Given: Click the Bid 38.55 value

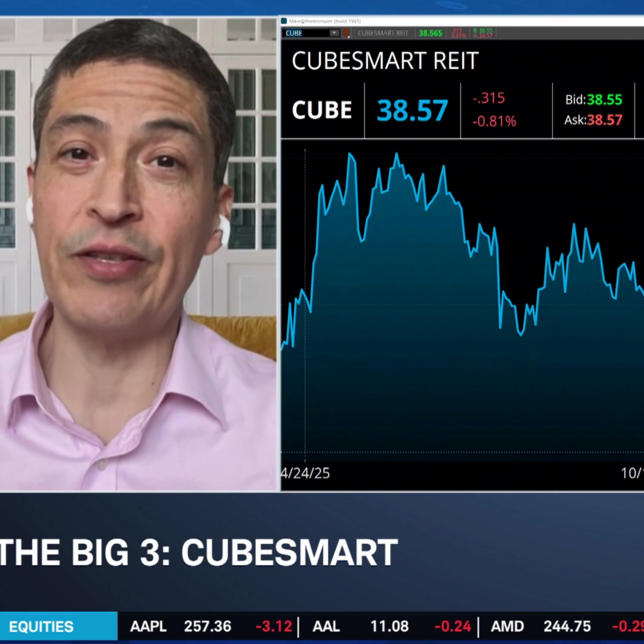Looking at the screenshot, I should tap(604, 99).
